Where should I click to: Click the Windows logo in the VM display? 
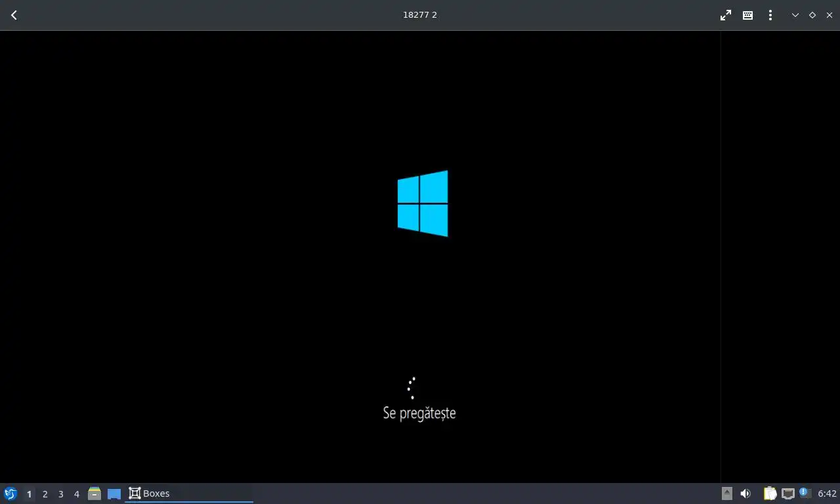pos(423,203)
